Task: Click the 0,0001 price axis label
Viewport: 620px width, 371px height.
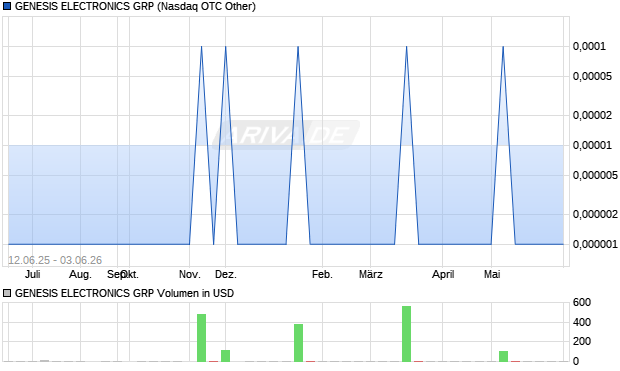Action: point(589,46)
